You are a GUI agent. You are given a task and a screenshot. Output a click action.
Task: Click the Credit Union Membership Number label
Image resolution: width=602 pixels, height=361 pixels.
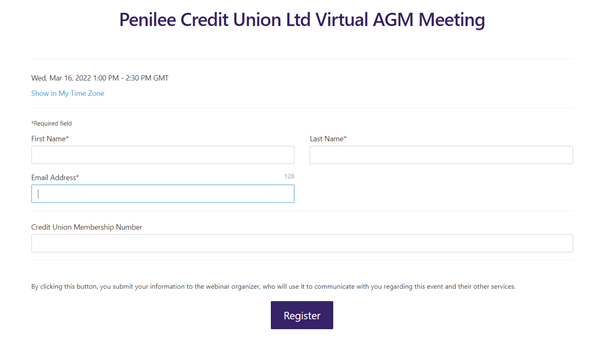[86, 227]
